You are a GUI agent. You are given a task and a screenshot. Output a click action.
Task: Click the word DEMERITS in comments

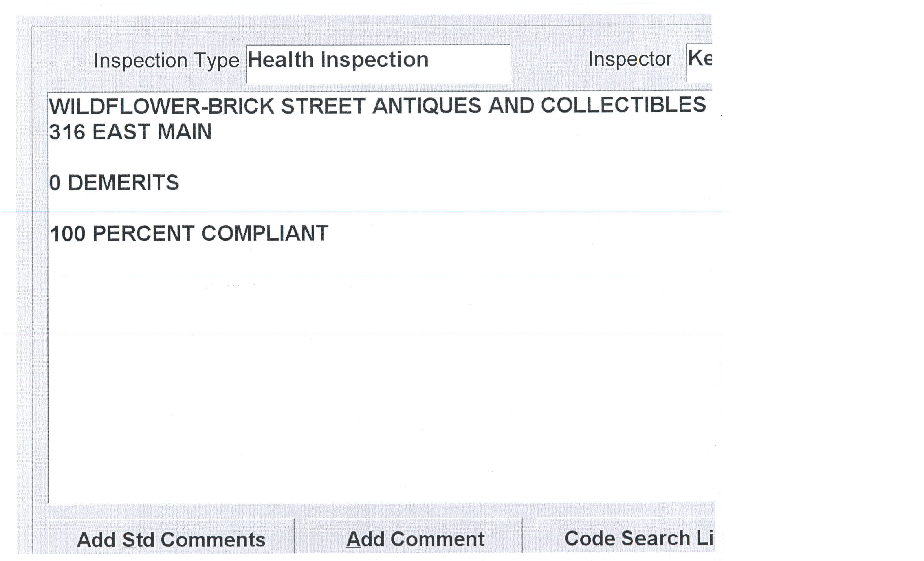click(x=123, y=183)
